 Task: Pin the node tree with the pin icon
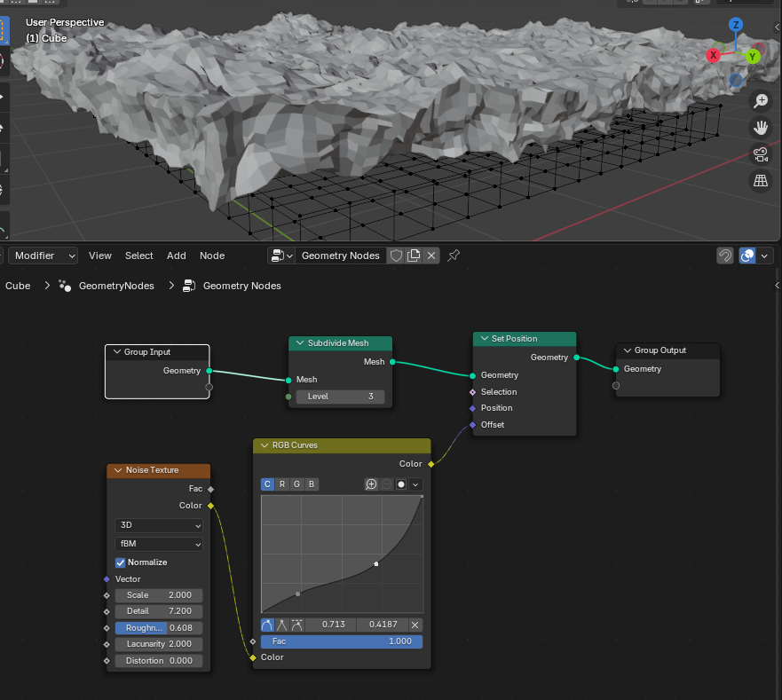pyautogui.click(x=454, y=256)
